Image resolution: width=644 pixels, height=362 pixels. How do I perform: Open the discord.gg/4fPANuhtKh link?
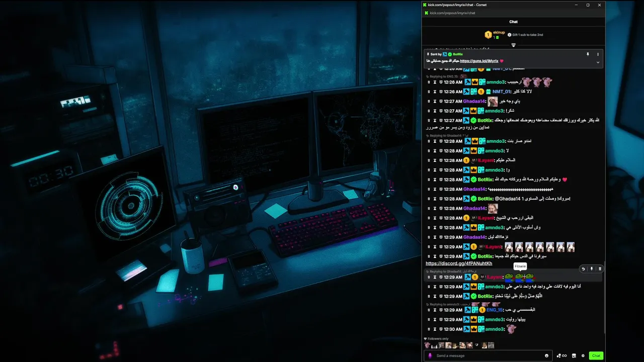pos(459,263)
